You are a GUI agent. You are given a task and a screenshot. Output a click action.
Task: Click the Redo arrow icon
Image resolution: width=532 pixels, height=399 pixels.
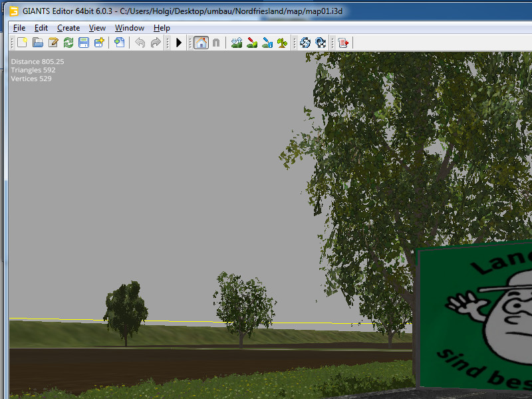click(156, 43)
